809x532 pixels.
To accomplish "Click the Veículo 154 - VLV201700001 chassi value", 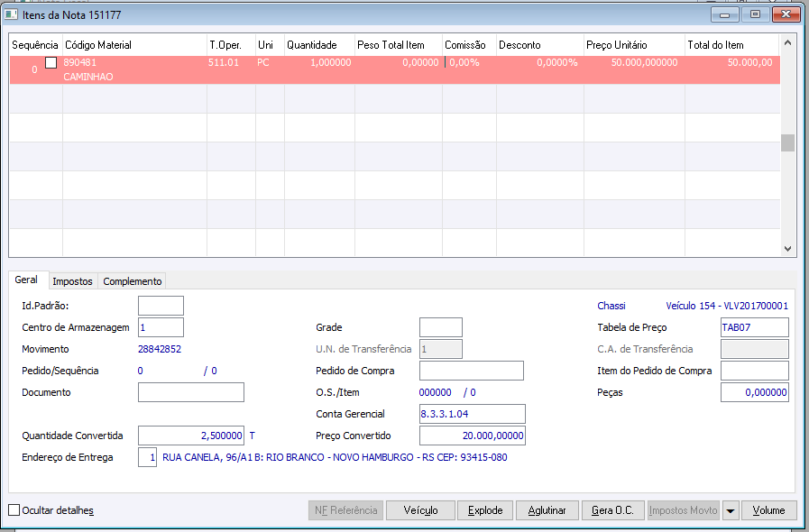I will pos(727,306).
